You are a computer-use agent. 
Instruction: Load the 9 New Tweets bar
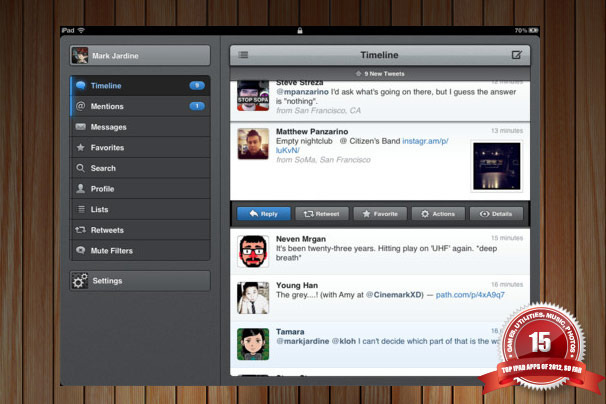point(380,73)
